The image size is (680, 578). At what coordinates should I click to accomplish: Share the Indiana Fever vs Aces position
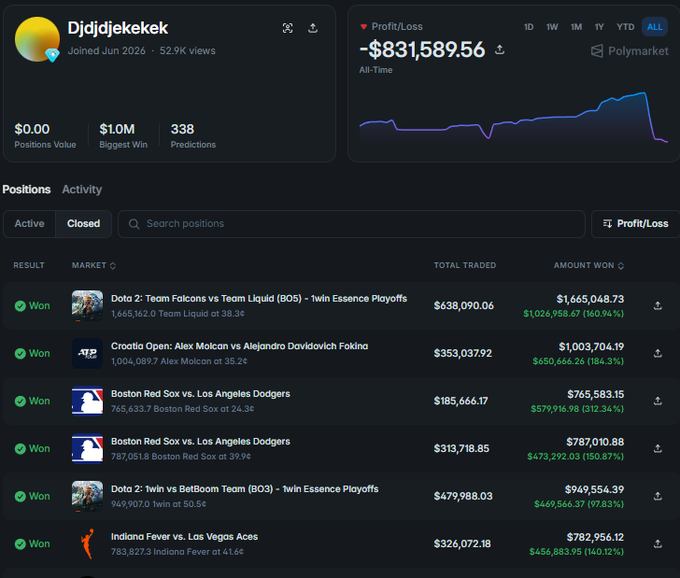coord(657,544)
